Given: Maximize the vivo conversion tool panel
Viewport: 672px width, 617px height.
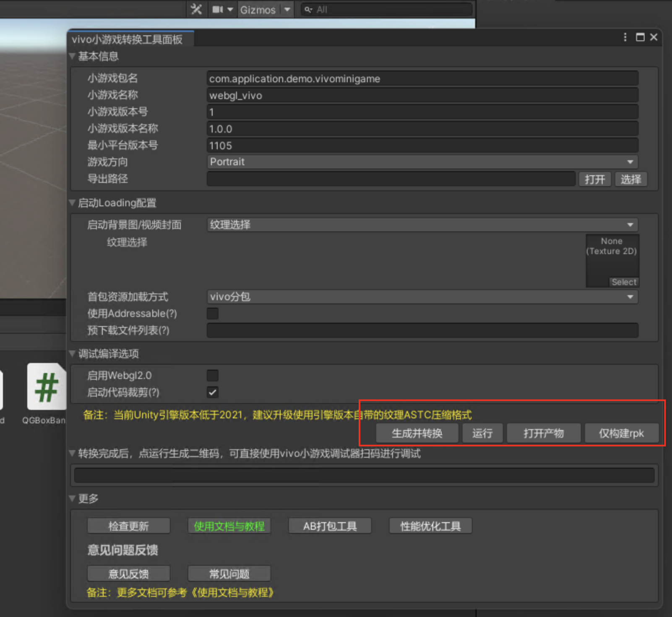Looking at the screenshot, I should 640,37.
